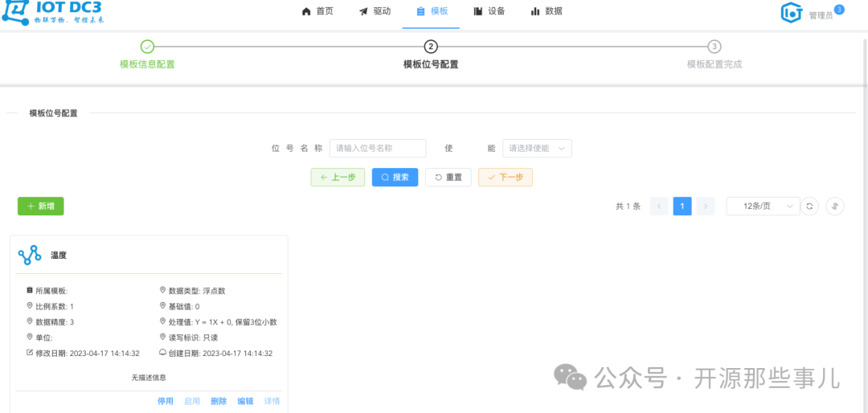The width and height of the screenshot is (868, 413).
Task: Click 启用 enable link on 温度 card
Action: click(x=192, y=402)
